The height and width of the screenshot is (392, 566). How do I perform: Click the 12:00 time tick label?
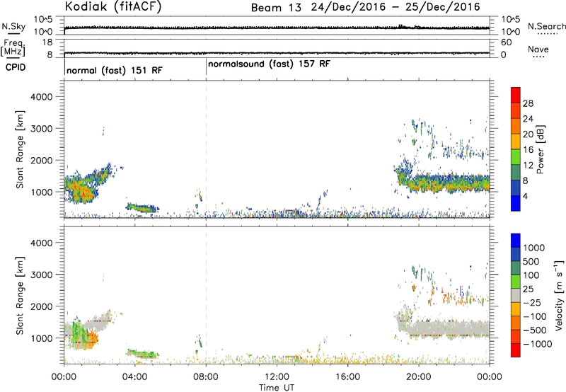click(277, 377)
